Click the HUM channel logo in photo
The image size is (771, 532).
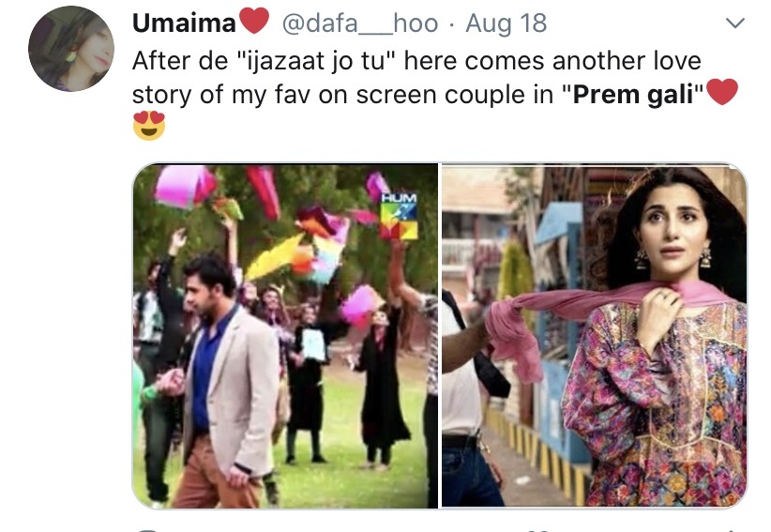click(400, 216)
